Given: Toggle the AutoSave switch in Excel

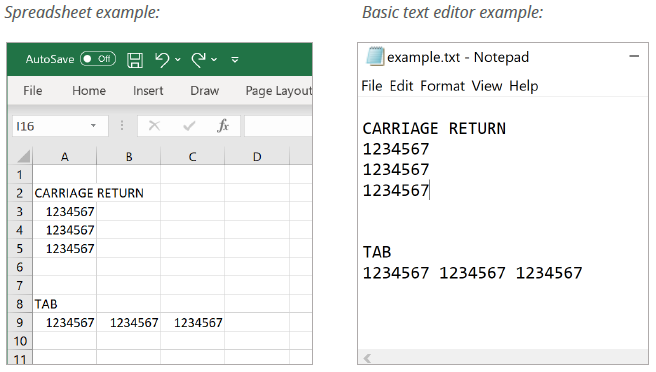Looking at the screenshot, I should pos(98,59).
